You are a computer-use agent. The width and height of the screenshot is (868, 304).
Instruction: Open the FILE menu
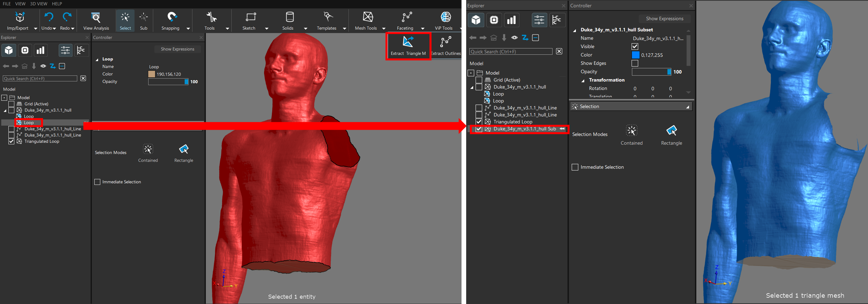click(x=7, y=4)
